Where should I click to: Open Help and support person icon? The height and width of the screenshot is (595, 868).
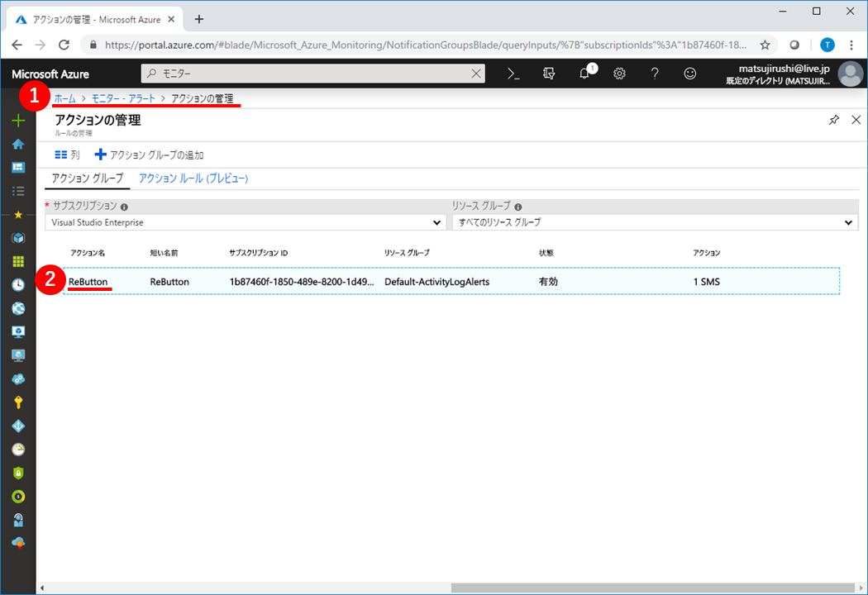click(x=18, y=521)
